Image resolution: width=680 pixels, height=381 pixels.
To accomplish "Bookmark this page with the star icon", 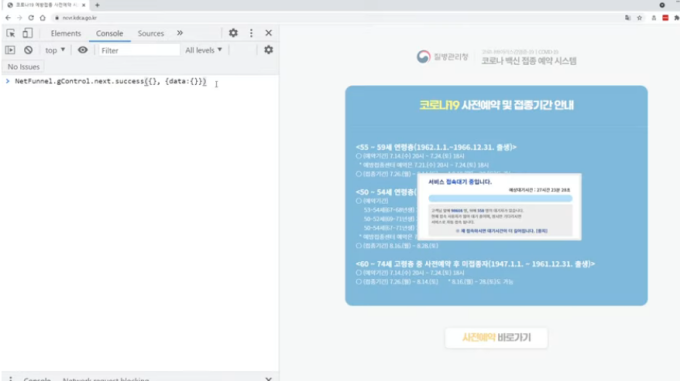I will (x=639, y=18).
